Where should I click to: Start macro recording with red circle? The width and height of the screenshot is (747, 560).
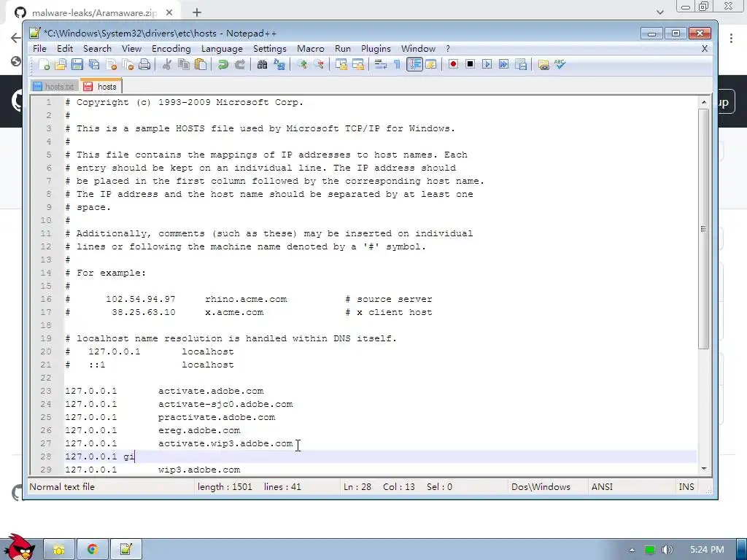(453, 64)
